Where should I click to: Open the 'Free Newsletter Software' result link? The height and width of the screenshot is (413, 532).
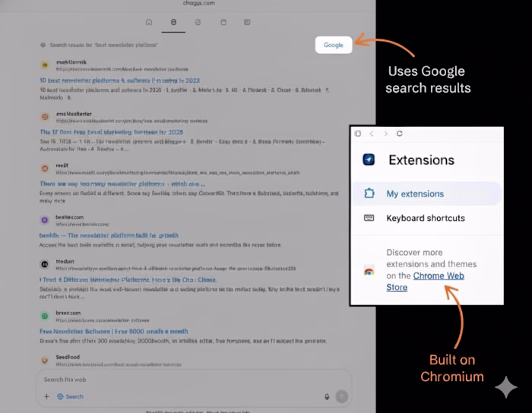114,331
